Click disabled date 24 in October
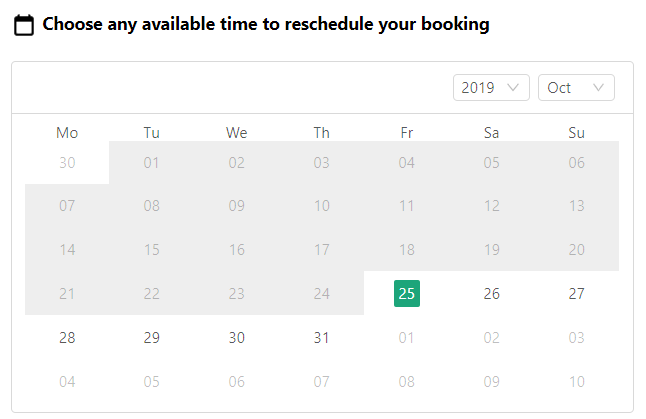 click(321, 294)
